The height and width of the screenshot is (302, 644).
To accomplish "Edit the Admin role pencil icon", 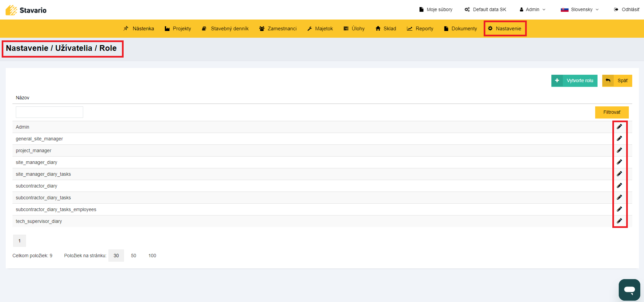I will (x=619, y=127).
